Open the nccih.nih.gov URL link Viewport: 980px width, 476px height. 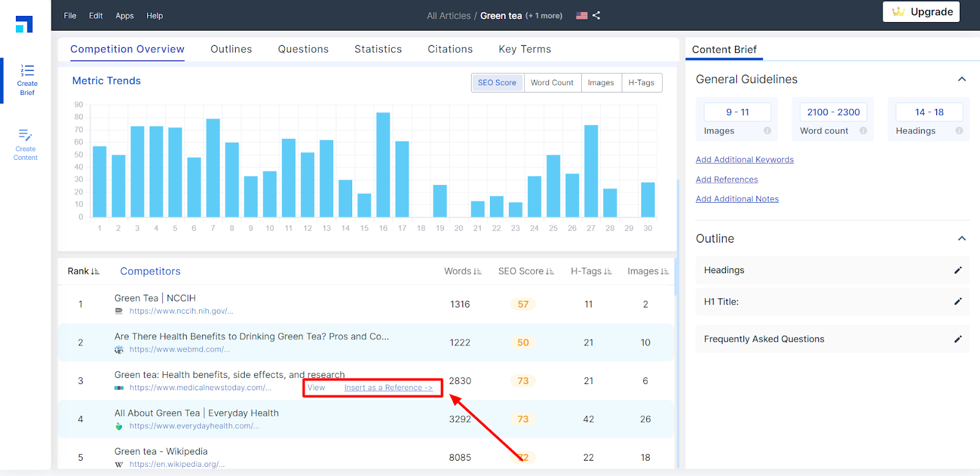tap(181, 311)
